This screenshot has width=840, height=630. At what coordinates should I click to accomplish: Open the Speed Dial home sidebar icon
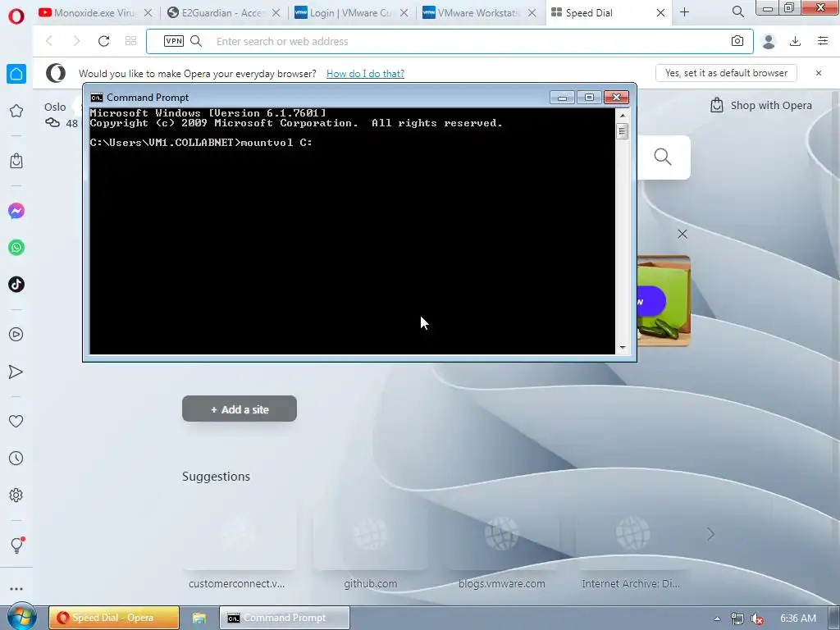tap(16, 74)
